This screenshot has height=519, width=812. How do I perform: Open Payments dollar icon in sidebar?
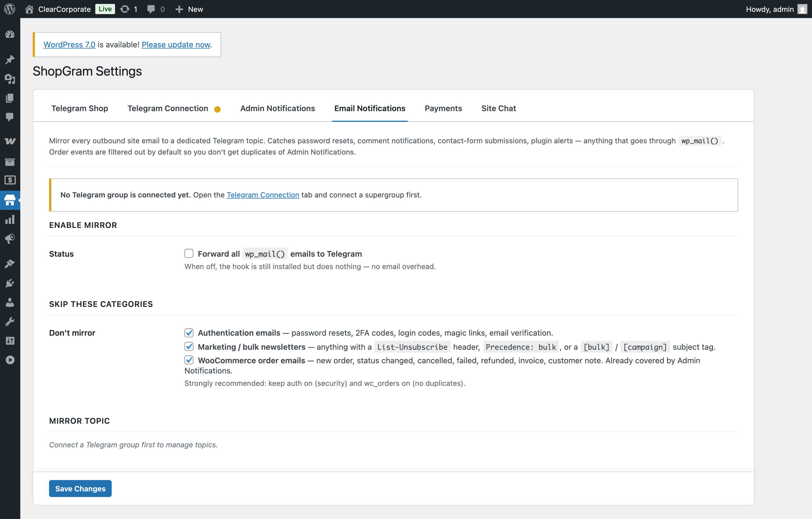(x=10, y=180)
